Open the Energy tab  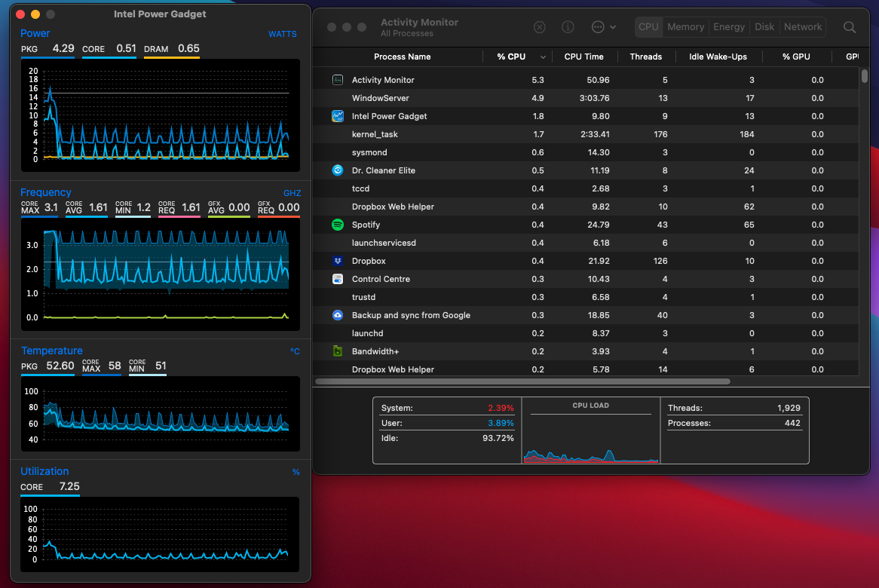[x=729, y=26]
